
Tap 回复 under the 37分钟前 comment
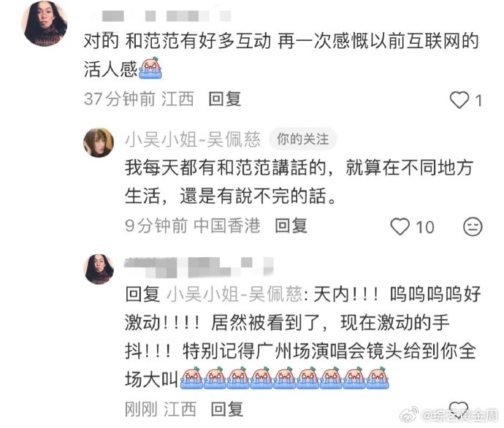coord(225,99)
